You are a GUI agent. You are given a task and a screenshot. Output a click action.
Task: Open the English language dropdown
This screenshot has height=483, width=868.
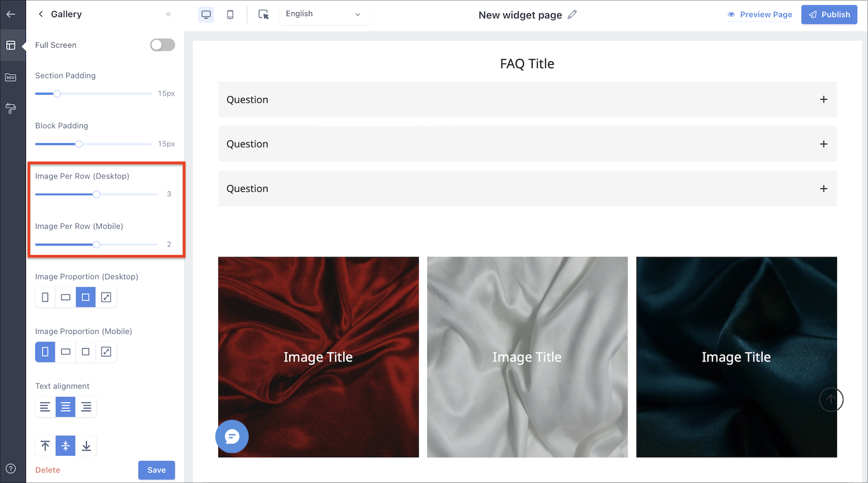[324, 14]
